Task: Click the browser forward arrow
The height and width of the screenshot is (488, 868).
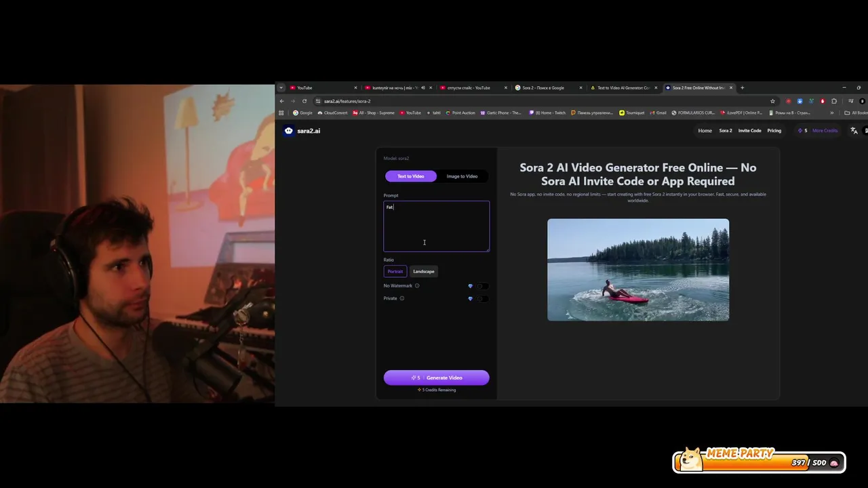Action: point(293,101)
